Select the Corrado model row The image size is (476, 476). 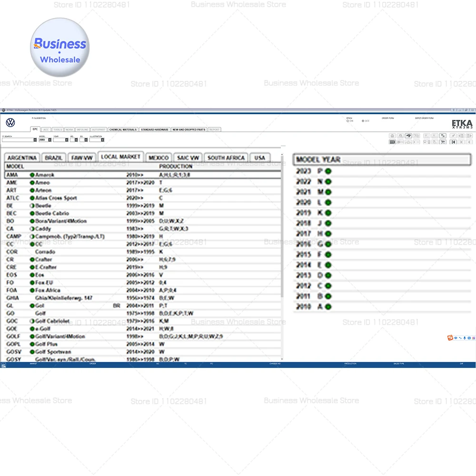143,252
